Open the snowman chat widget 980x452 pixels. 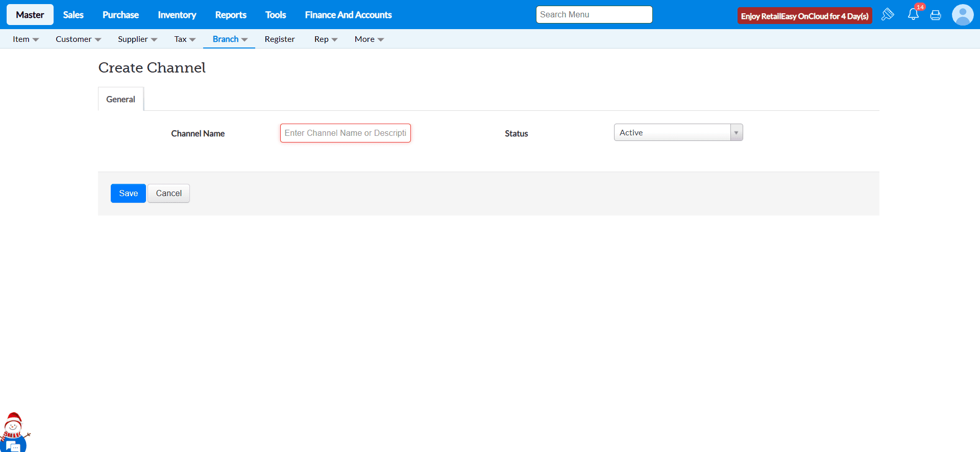click(x=14, y=433)
